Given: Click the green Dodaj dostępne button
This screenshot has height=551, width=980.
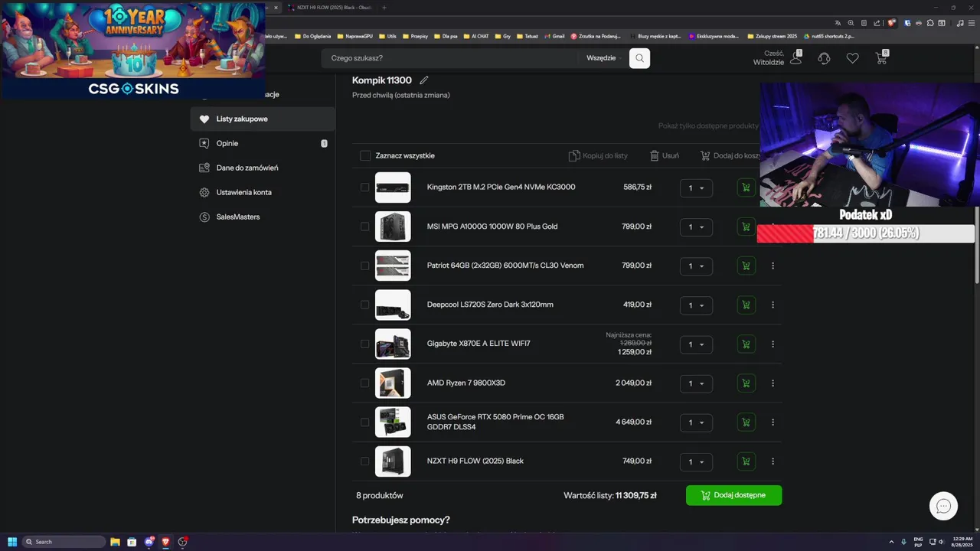Looking at the screenshot, I should pyautogui.click(x=733, y=495).
